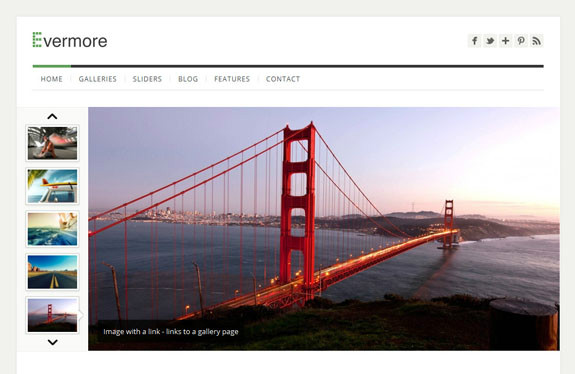This screenshot has width=575, height=374.
Task: Select the ocean wave thumbnail
Action: tap(52, 229)
